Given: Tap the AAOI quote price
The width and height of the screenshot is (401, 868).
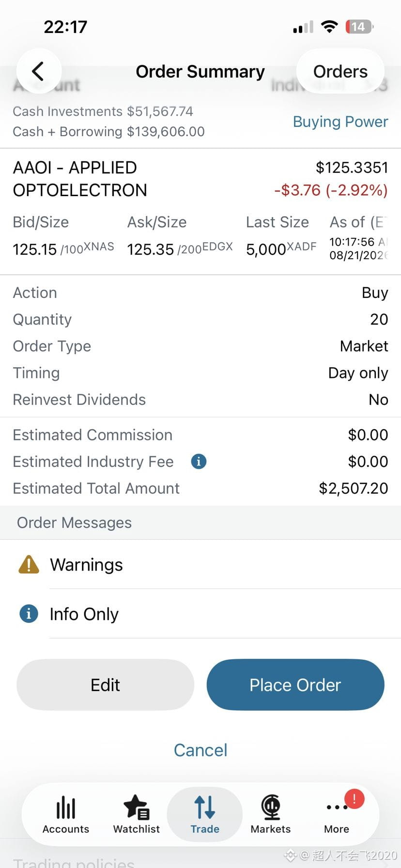Looking at the screenshot, I should coord(352,168).
